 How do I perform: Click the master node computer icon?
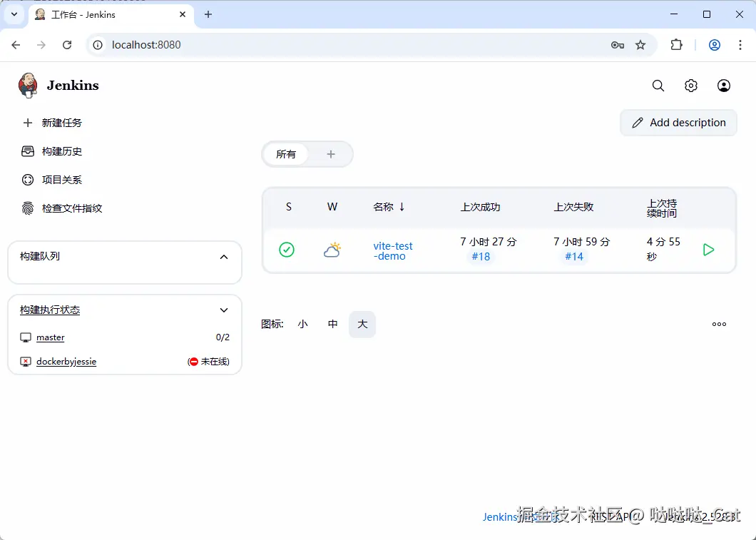click(26, 337)
